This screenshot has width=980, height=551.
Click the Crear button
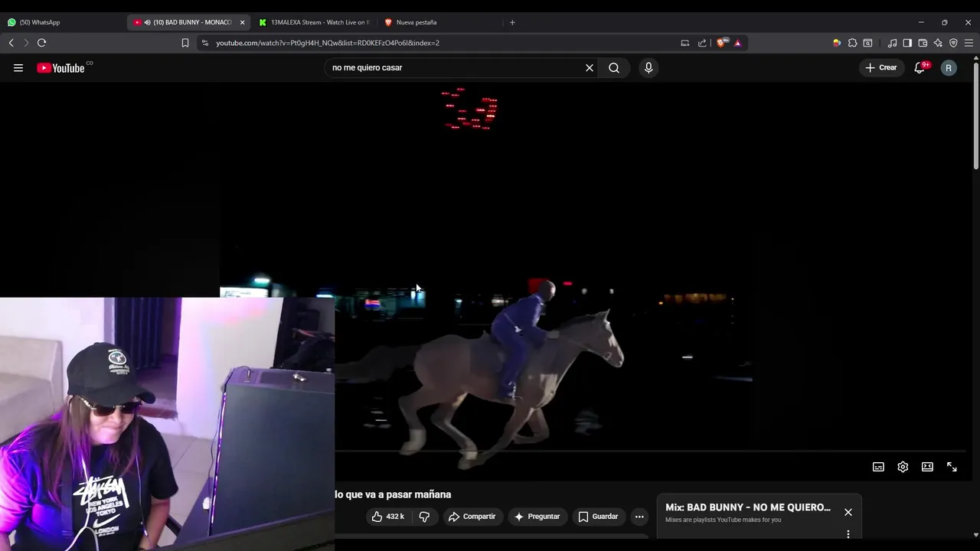pyautogui.click(x=880, y=67)
